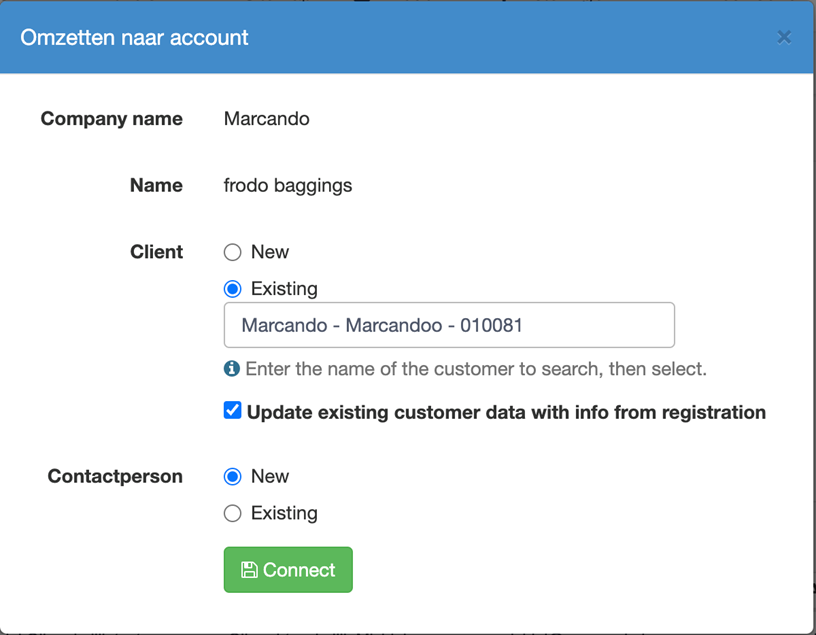This screenshot has height=635, width=816.
Task: Click the green Connect button
Action: pos(288,569)
